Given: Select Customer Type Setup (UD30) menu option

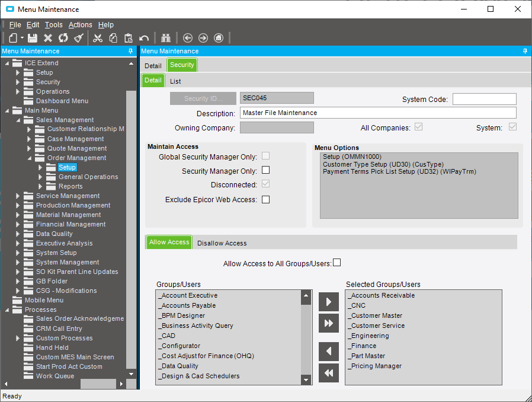Looking at the screenshot, I should [x=383, y=164].
